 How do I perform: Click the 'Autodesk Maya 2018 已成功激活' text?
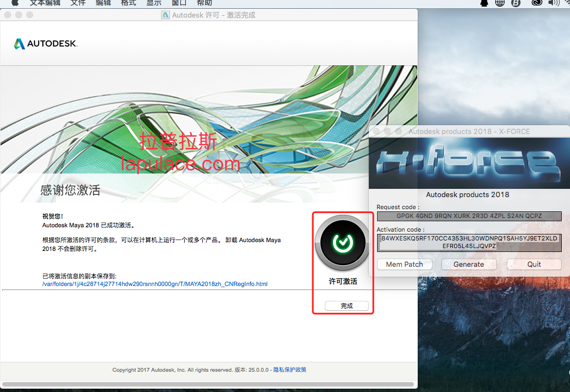click(89, 225)
